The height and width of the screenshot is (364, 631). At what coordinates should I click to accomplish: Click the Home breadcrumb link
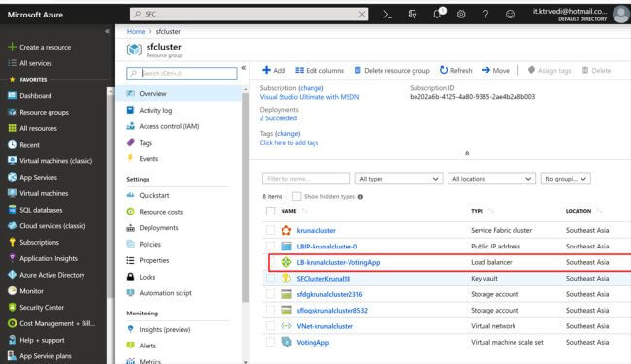pos(136,31)
